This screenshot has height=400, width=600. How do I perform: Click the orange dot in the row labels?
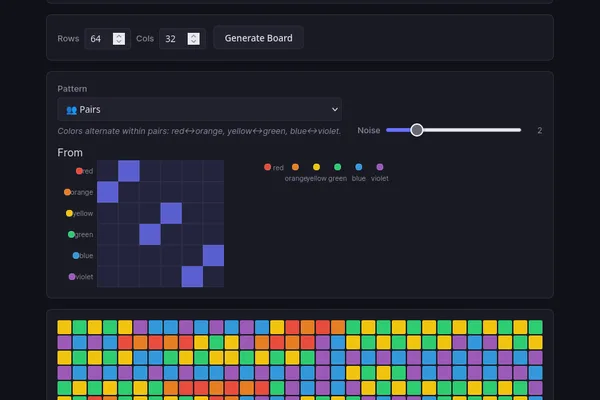coord(67,192)
